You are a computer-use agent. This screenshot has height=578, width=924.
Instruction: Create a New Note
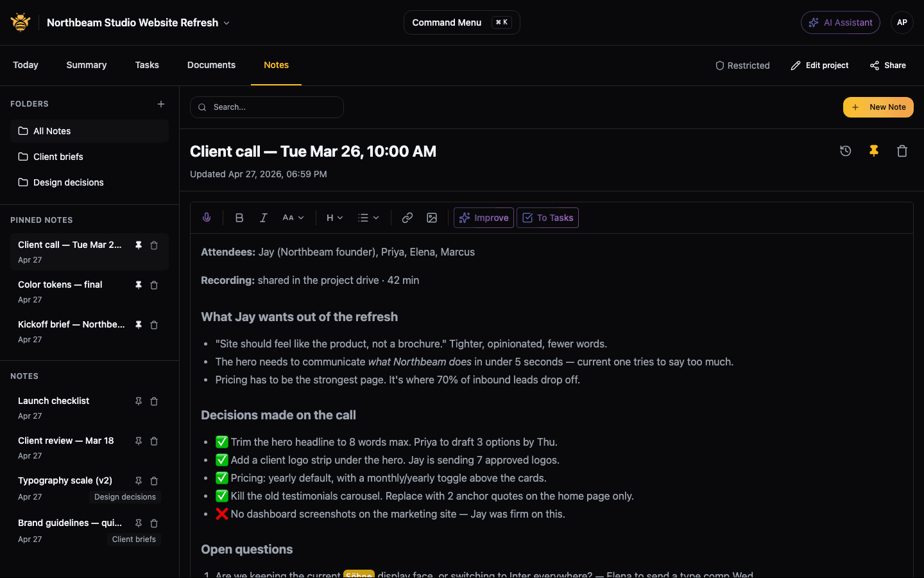pos(878,107)
